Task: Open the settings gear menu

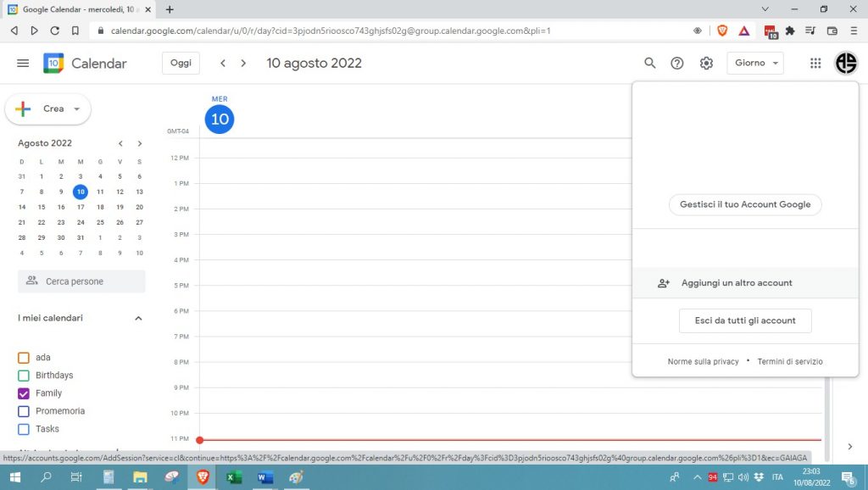Action: click(706, 64)
